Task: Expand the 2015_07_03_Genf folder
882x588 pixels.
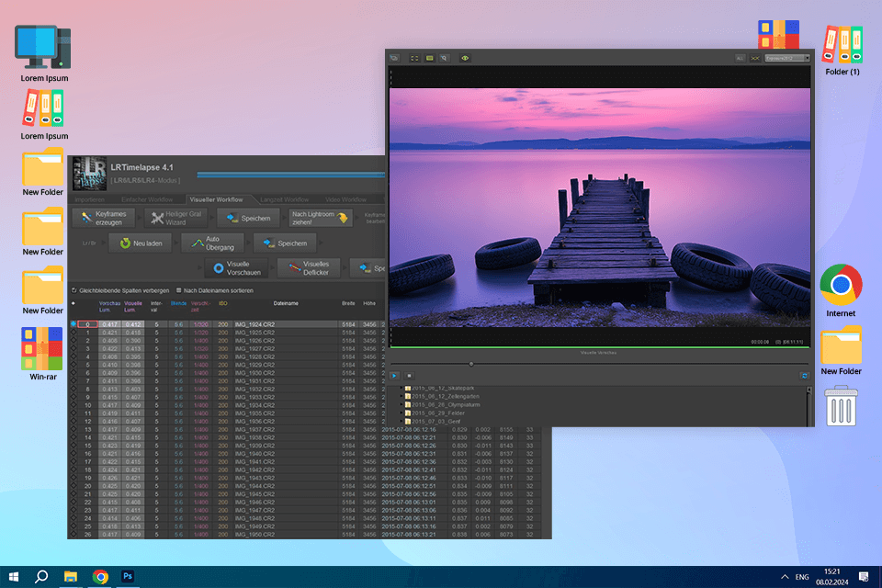Action: [x=401, y=421]
